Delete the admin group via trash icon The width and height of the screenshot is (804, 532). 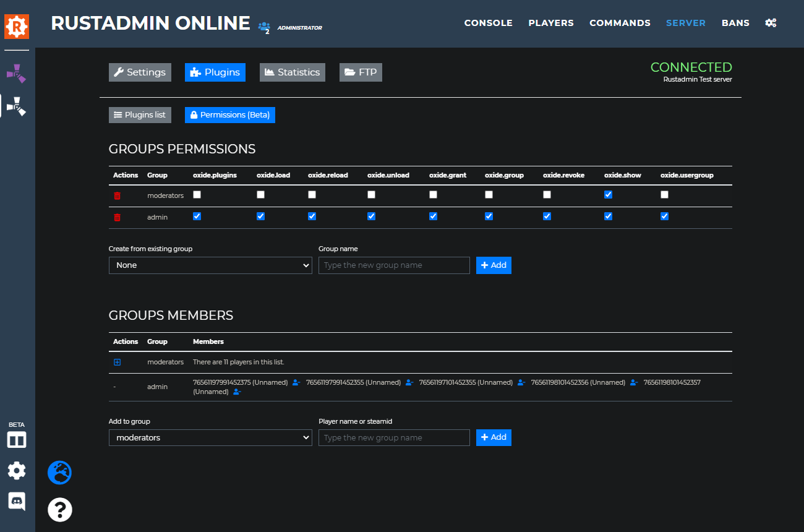[117, 217]
